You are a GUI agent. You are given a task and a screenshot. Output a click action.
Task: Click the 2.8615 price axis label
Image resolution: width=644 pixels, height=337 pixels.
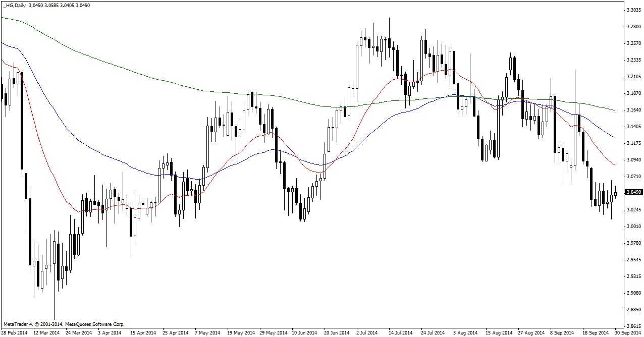pos(633,326)
